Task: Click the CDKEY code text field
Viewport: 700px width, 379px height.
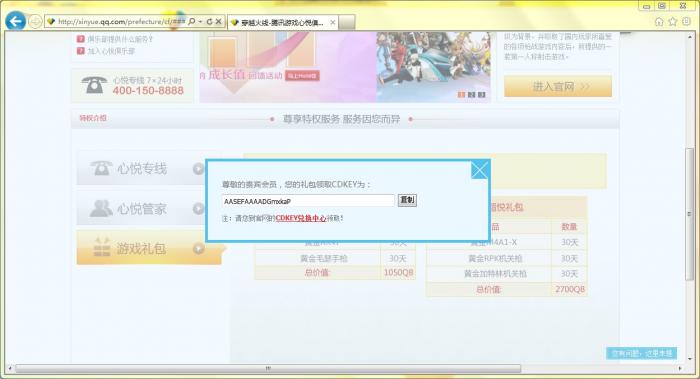Action: tap(308, 201)
